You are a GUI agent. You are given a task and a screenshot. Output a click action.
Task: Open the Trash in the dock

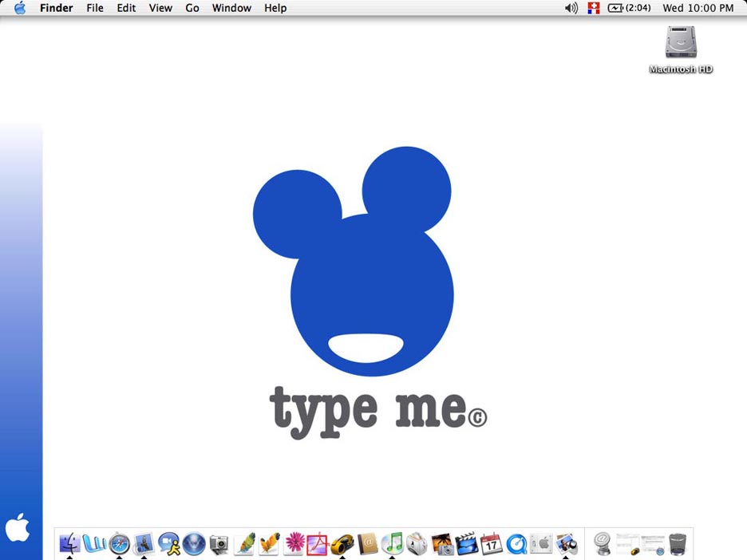tap(678, 543)
